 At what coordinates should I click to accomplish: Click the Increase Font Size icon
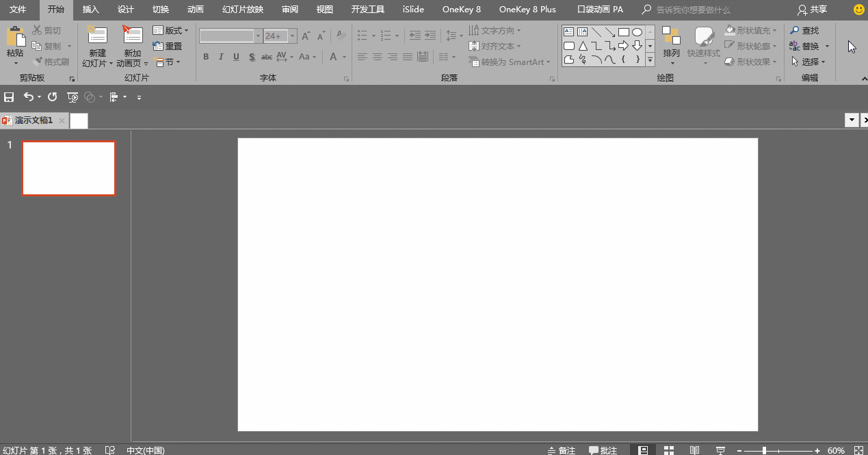[305, 36]
